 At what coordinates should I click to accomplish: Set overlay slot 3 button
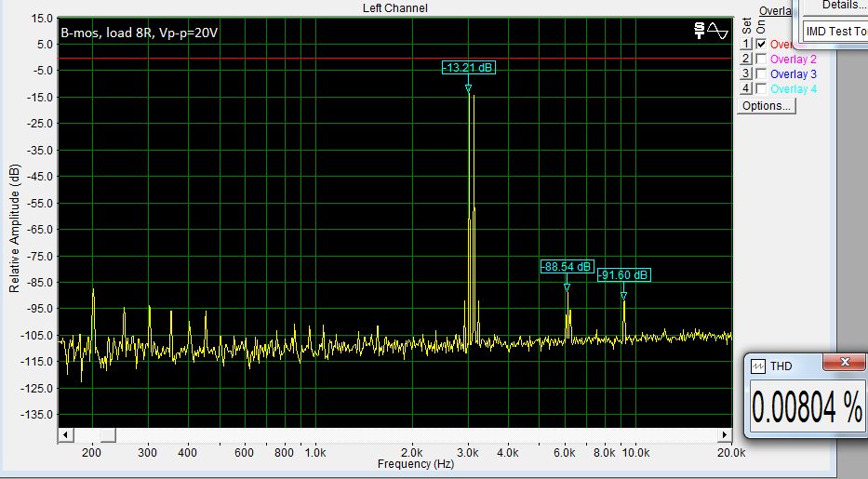[x=746, y=73]
